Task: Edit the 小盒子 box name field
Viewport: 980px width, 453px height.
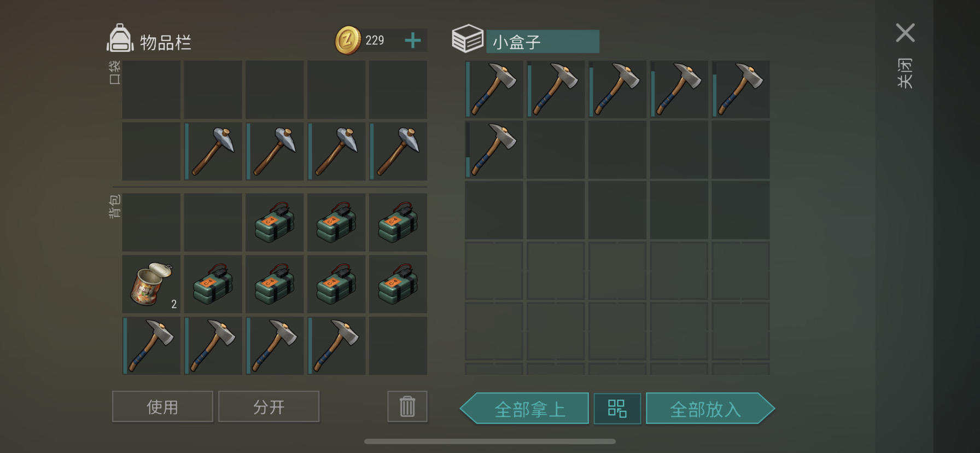Action: click(542, 42)
